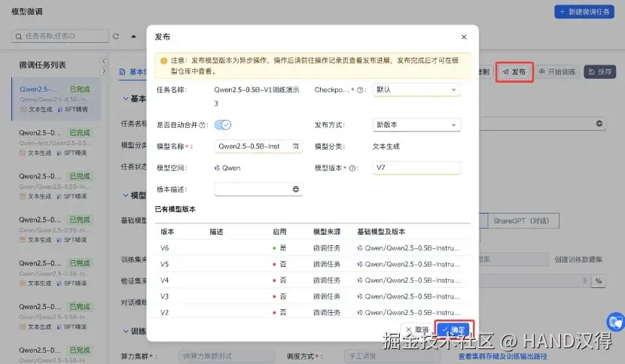Click the task search box in background
625x364 pixels.
(x=60, y=36)
